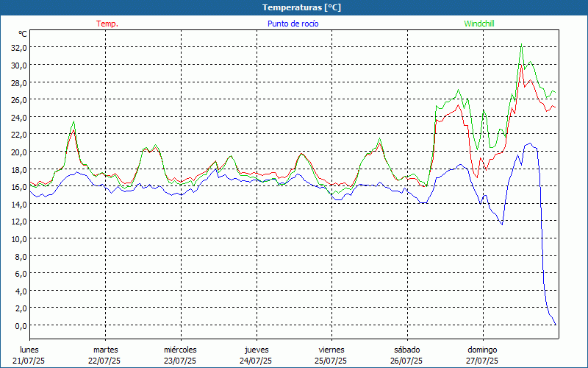Click the 'lunes' day label
This screenshot has width=588, height=368.
pos(29,350)
